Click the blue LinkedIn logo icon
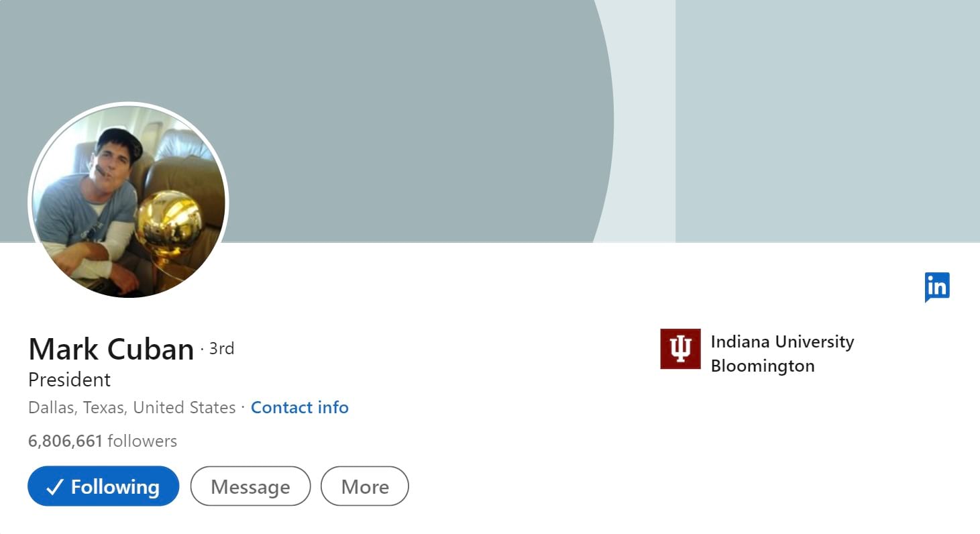 [937, 287]
